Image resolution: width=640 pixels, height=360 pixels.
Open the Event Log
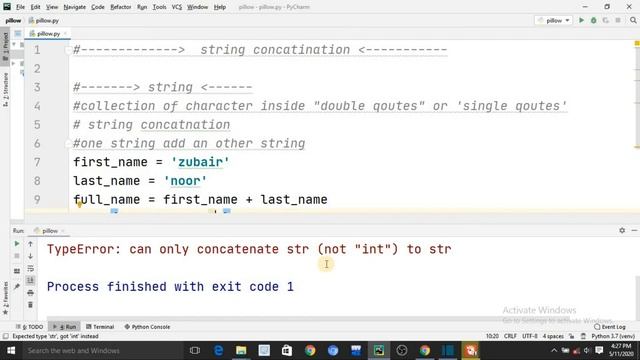tap(610, 327)
